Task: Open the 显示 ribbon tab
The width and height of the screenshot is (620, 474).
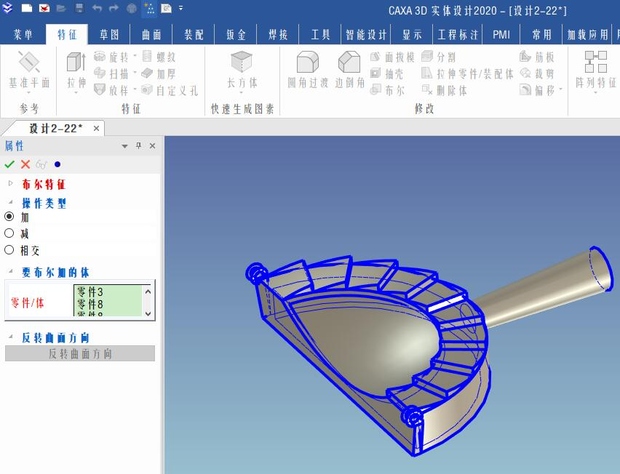Action: [412, 35]
